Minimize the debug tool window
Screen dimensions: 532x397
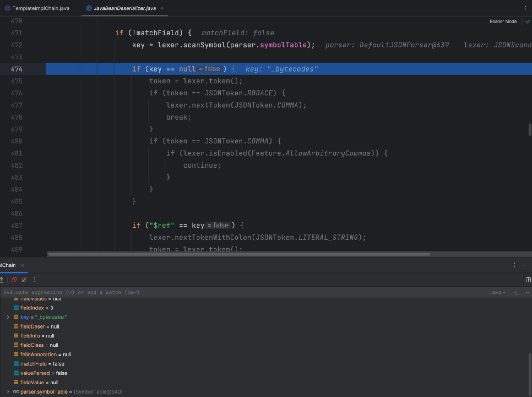tap(525, 265)
